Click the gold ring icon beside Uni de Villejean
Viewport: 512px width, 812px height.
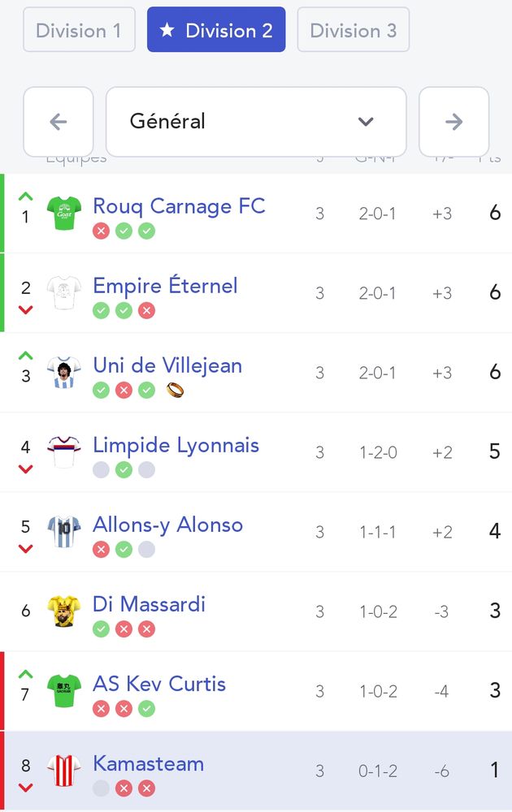(x=175, y=391)
